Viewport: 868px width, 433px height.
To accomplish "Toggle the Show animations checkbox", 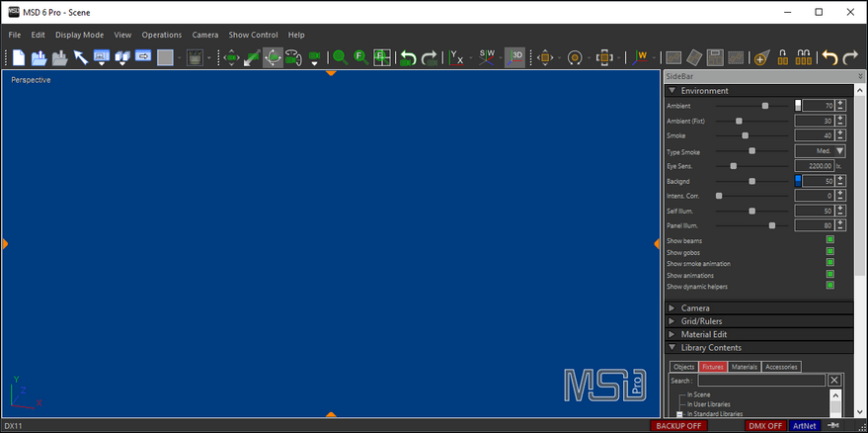I will (x=829, y=275).
